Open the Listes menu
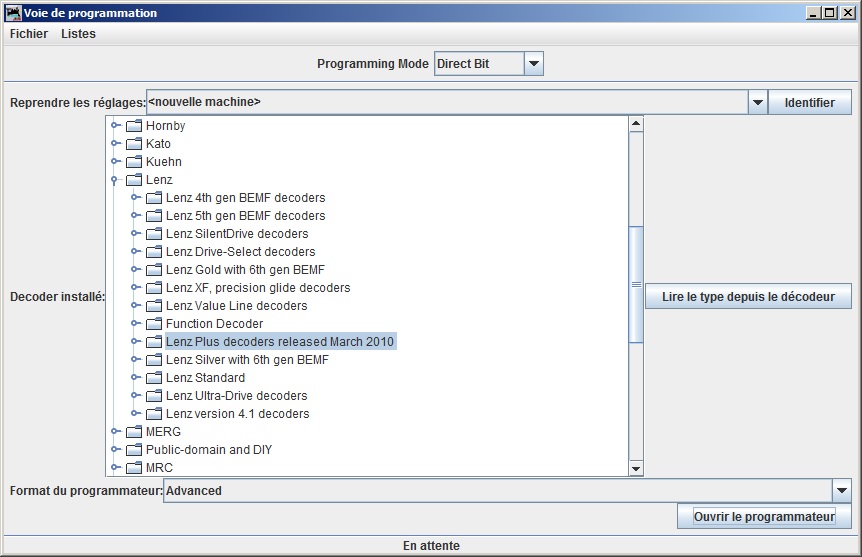This screenshot has height=557, width=862. 78,34
